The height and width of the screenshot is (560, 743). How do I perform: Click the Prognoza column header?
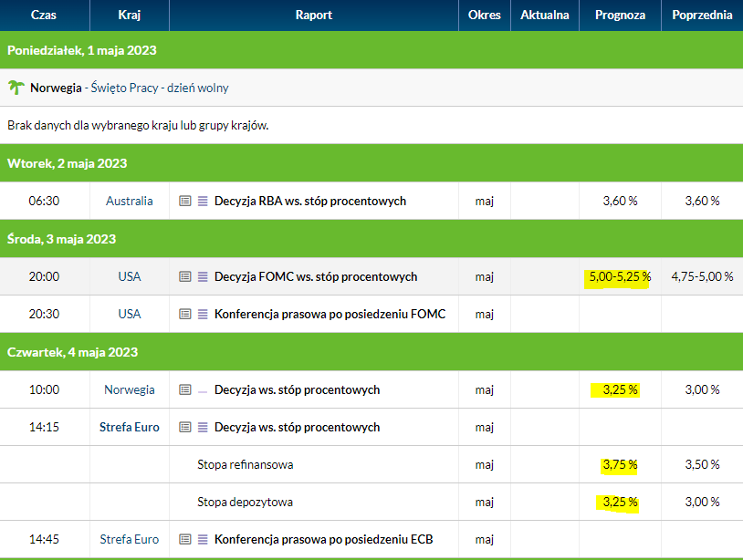620,16
